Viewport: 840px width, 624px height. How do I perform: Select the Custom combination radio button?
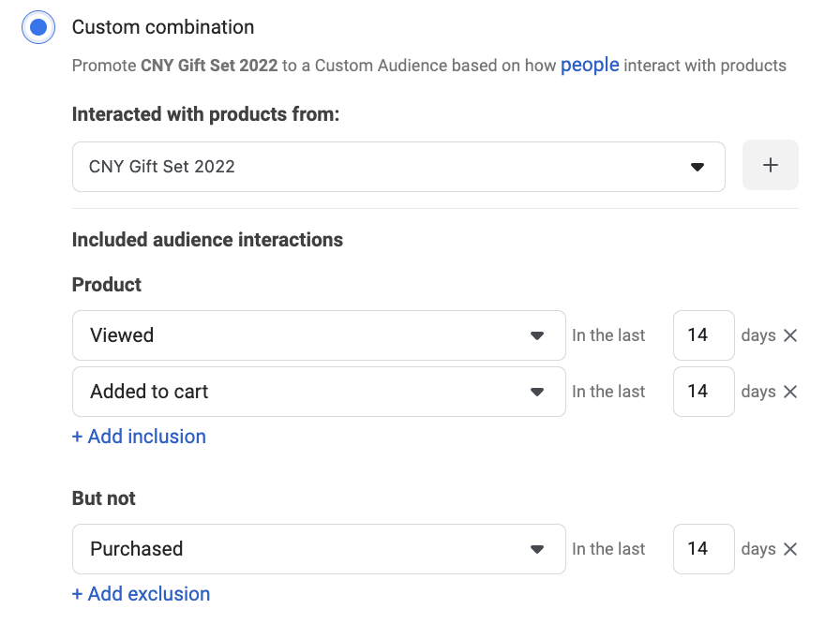click(37, 27)
